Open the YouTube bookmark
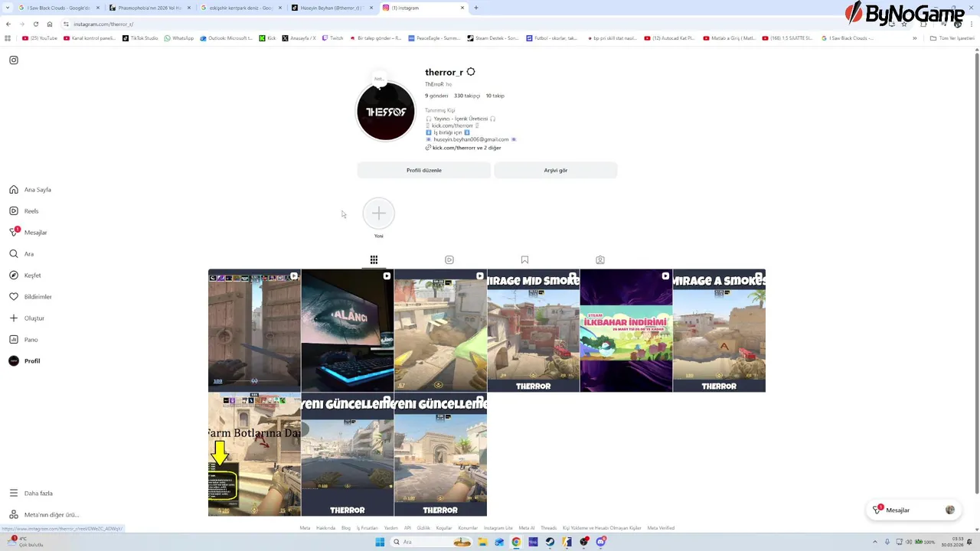 pyautogui.click(x=40, y=38)
